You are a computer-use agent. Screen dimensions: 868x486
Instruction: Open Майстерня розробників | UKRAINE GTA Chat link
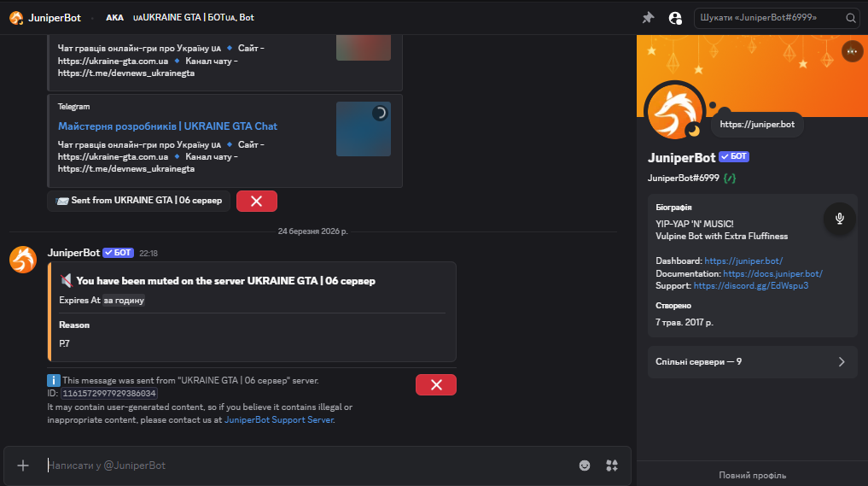[168, 126]
